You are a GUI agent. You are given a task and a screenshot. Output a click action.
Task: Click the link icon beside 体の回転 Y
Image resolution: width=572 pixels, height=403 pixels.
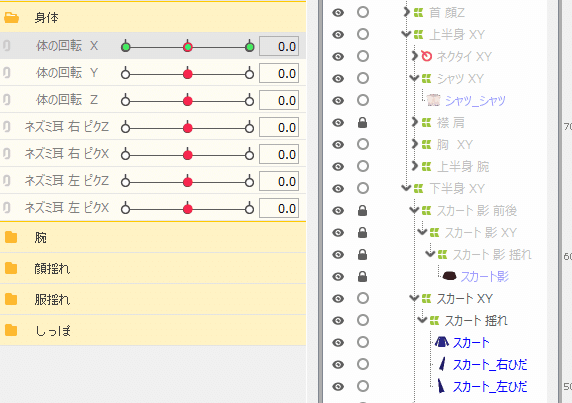pos(7,73)
